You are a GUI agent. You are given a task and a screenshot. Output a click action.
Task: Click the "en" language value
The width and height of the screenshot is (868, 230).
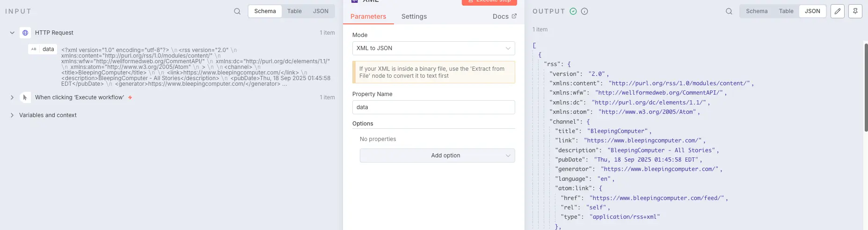pos(604,179)
